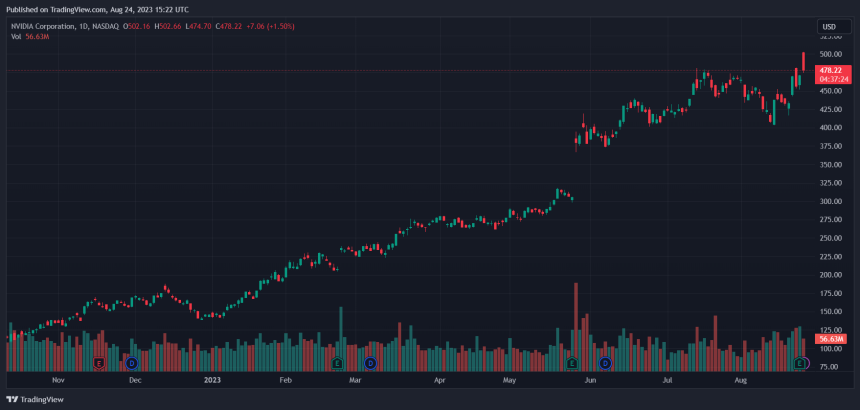Click the Nov label on time axis

(58, 381)
